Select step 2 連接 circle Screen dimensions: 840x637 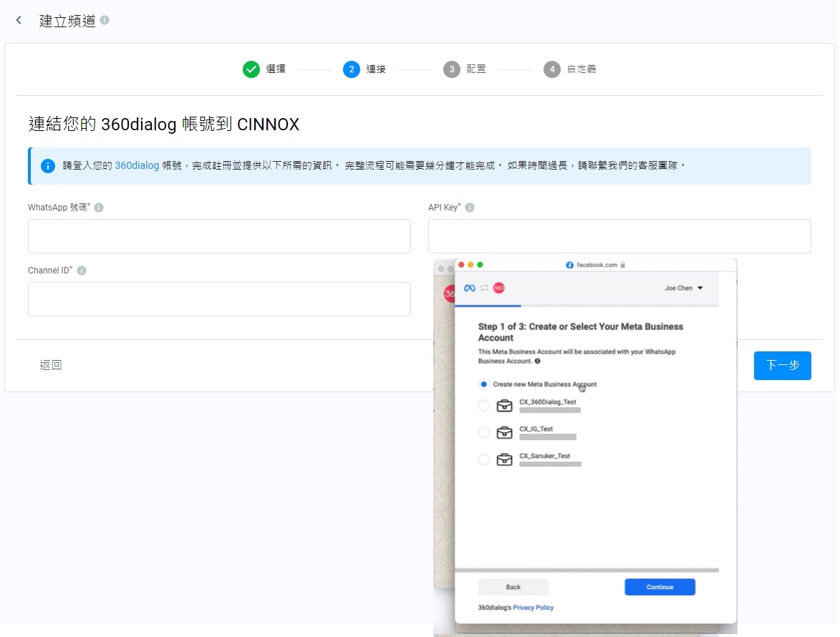[x=352, y=69]
